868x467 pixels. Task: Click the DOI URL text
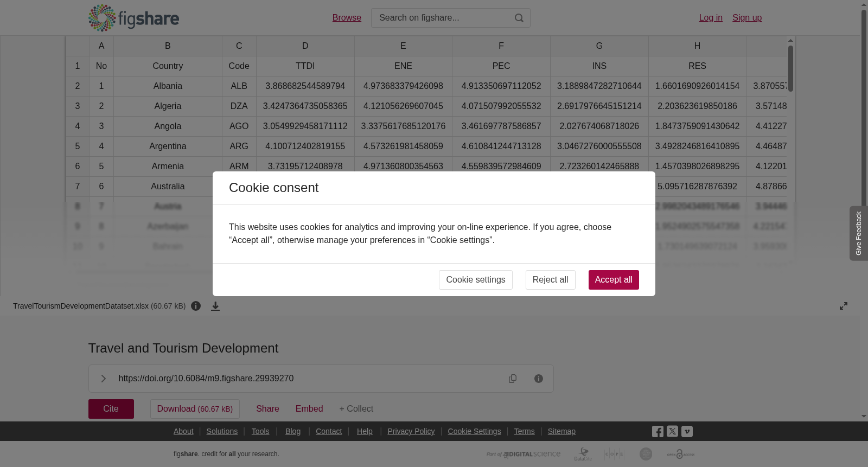pyautogui.click(x=206, y=379)
